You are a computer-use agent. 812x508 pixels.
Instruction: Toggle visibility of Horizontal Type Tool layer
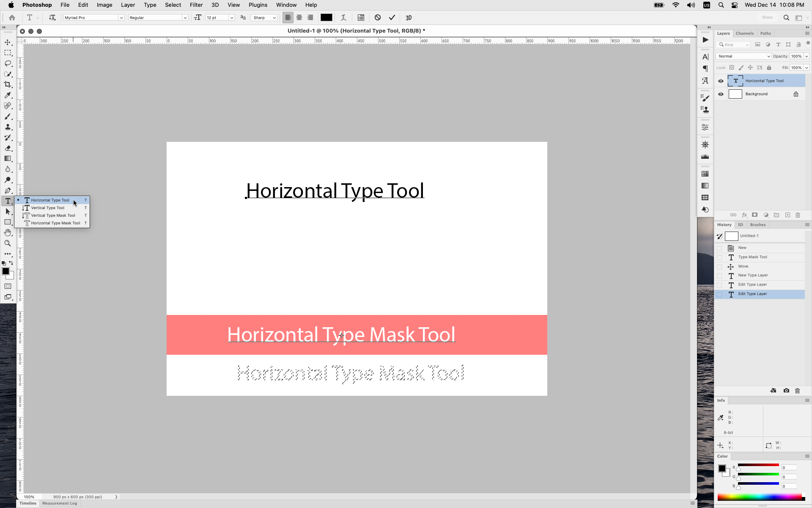click(721, 81)
